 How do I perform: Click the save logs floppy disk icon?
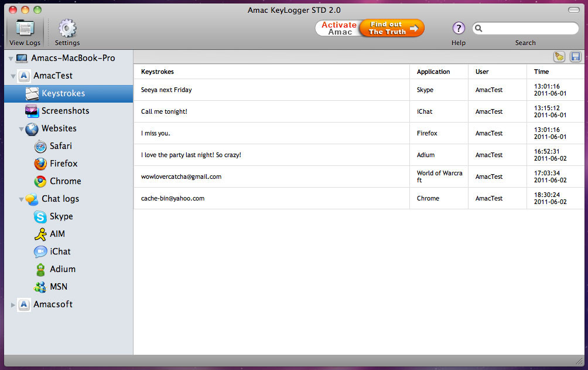[x=575, y=57]
